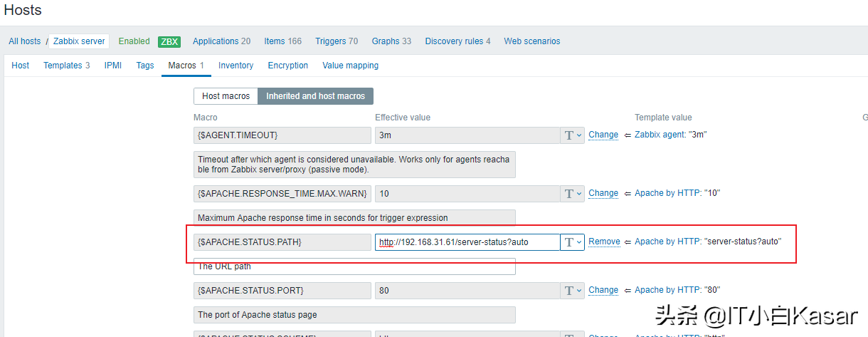Click the Apache by HTTP server-status template link

coord(708,242)
